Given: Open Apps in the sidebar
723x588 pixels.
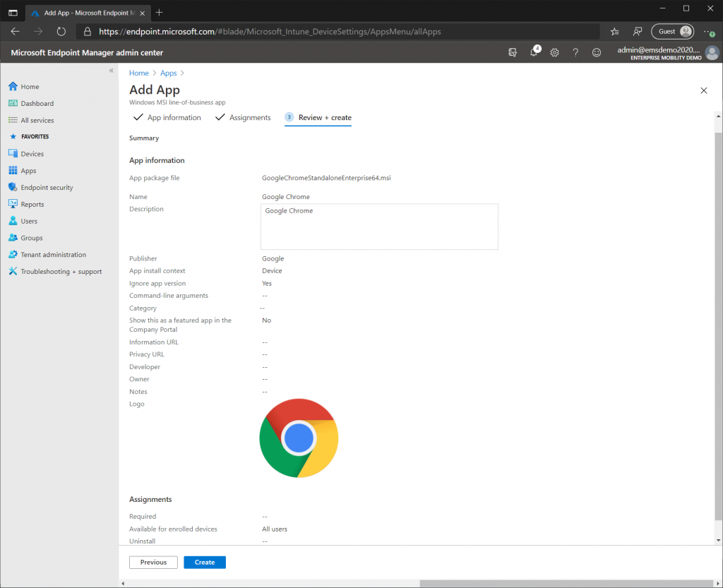Looking at the screenshot, I should click(22, 171).
